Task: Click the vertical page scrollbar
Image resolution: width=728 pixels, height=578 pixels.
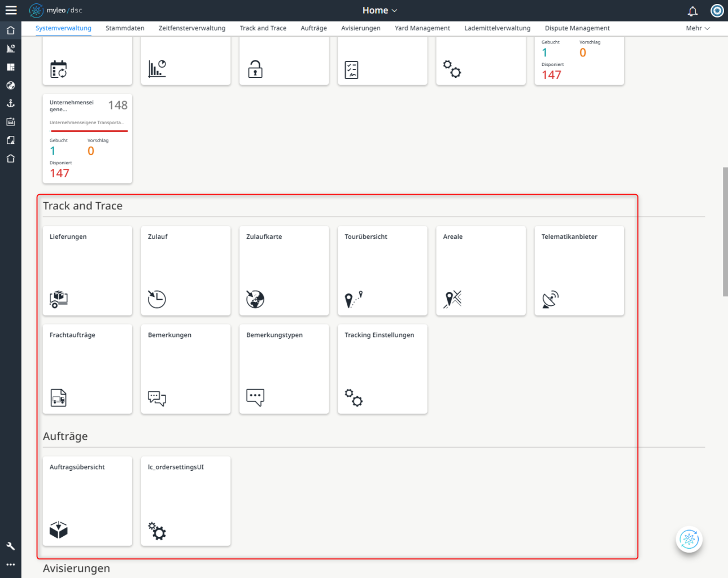Action: coord(725,231)
